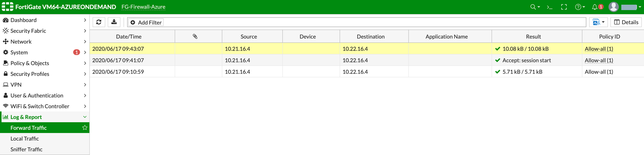The image size is (644, 155).
Task: Toggle favorite star for Forward Traffic
Action: tap(85, 128)
